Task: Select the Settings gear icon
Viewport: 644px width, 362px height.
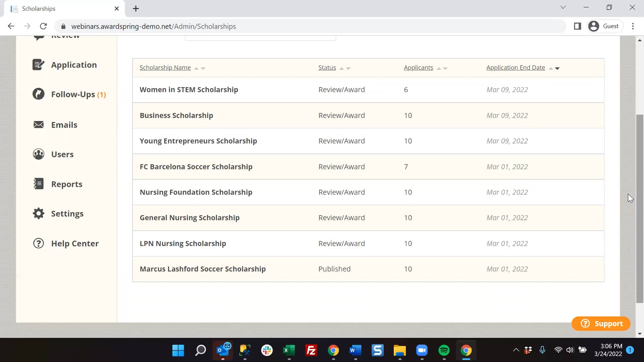Action: (x=38, y=214)
